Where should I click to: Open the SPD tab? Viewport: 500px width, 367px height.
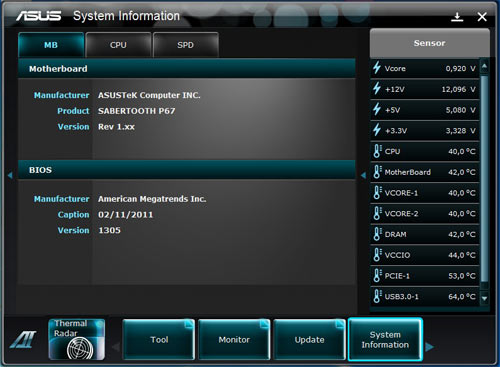pyautogui.click(x=185, y=45)
